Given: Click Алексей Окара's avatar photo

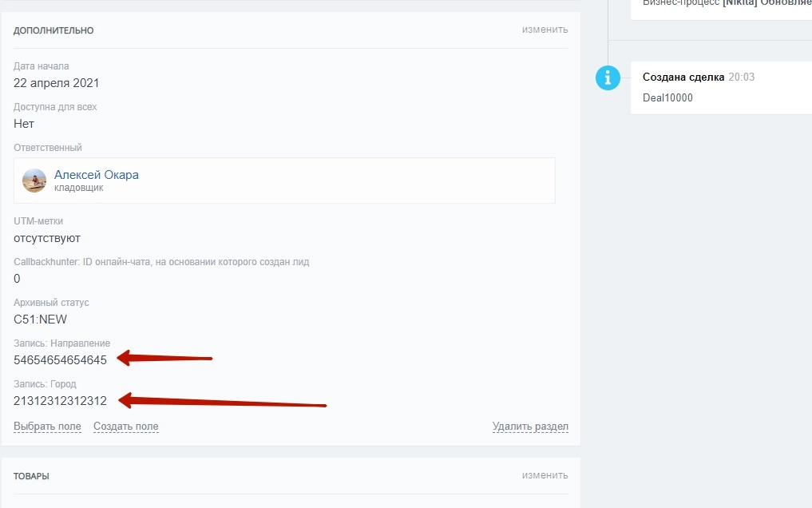Looking at the screenshot, I should pos(34,181).
